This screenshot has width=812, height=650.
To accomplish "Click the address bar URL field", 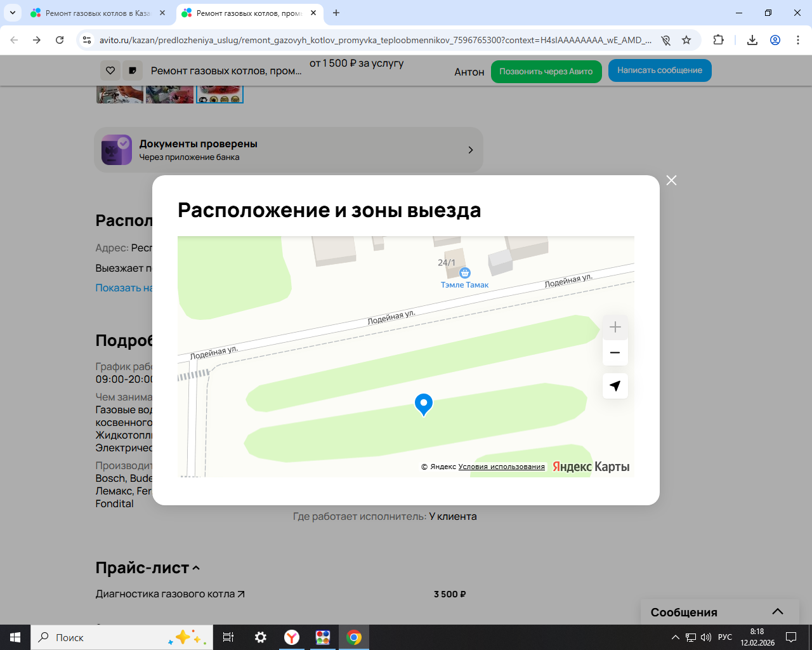I will 374,40.
